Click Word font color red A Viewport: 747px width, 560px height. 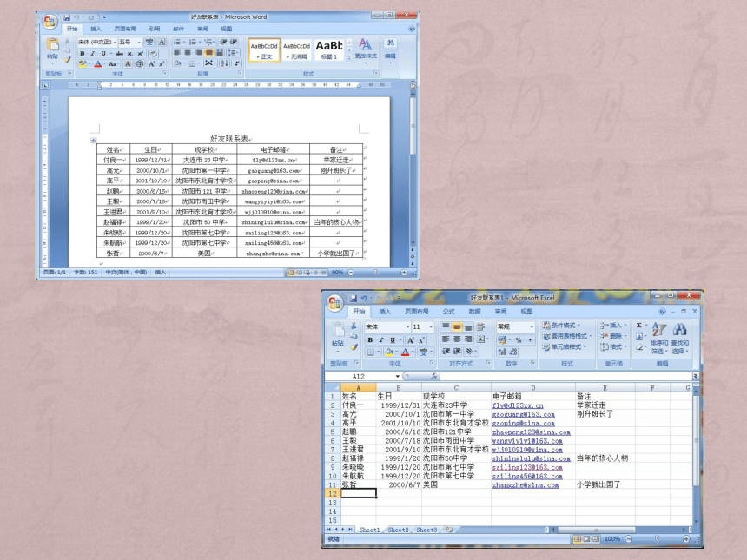coord(97,63)
